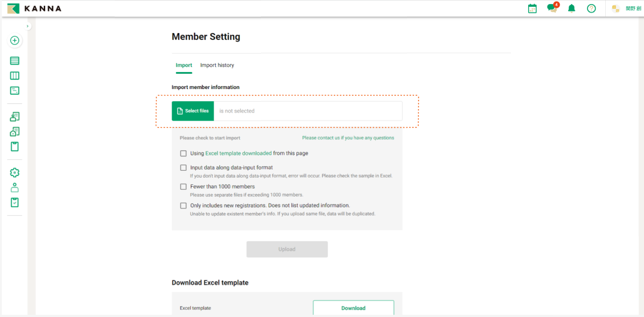644x317 pixels.
Task: Open the calendar icon in top bar
Action: 532,9
